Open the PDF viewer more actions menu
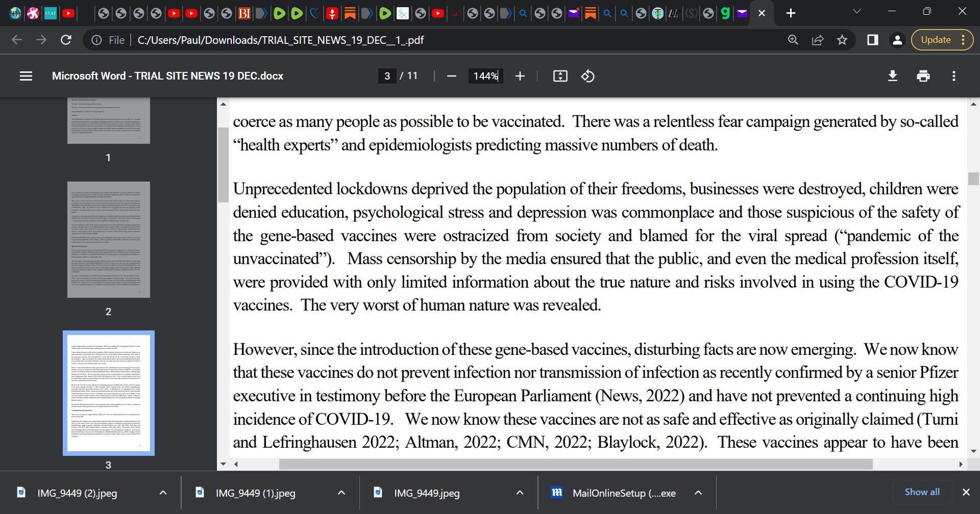The height and width of the screenshot is (514, 980). click(953, 76)
